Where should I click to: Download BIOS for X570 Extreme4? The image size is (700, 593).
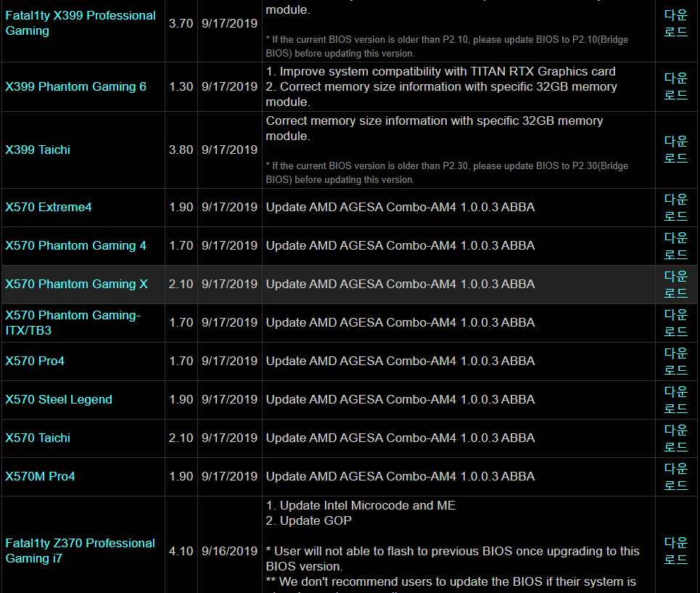point(675,207)
